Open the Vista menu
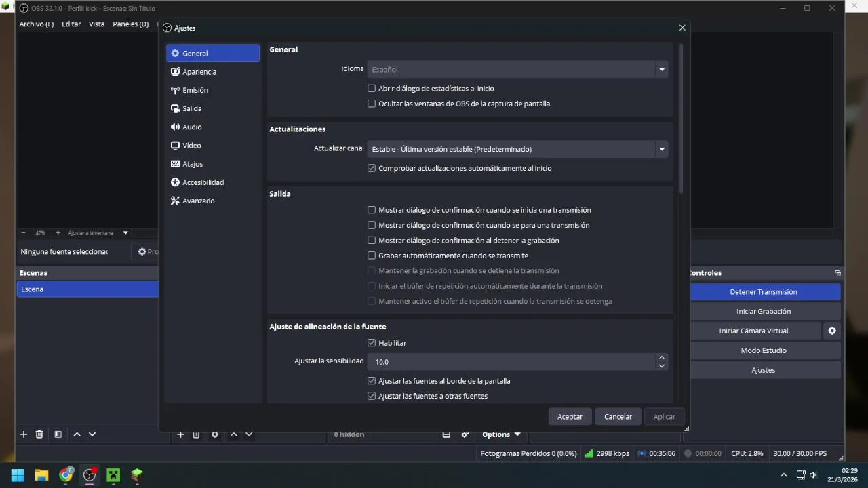868x488 pixels. pyautogui.click(x=97, y=24)
